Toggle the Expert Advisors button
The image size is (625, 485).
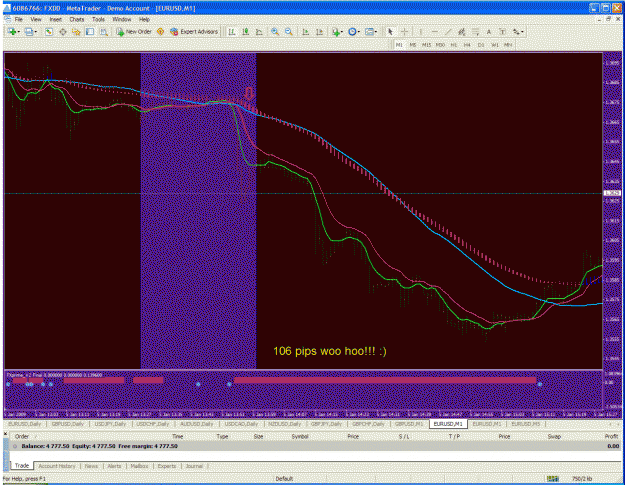(194, 32)
